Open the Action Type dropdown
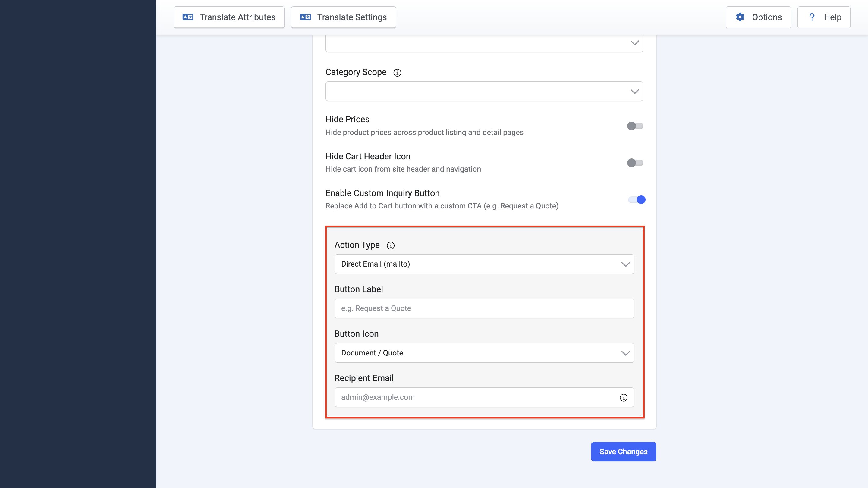This screenshot has height=488, width=868. point(484,264)
